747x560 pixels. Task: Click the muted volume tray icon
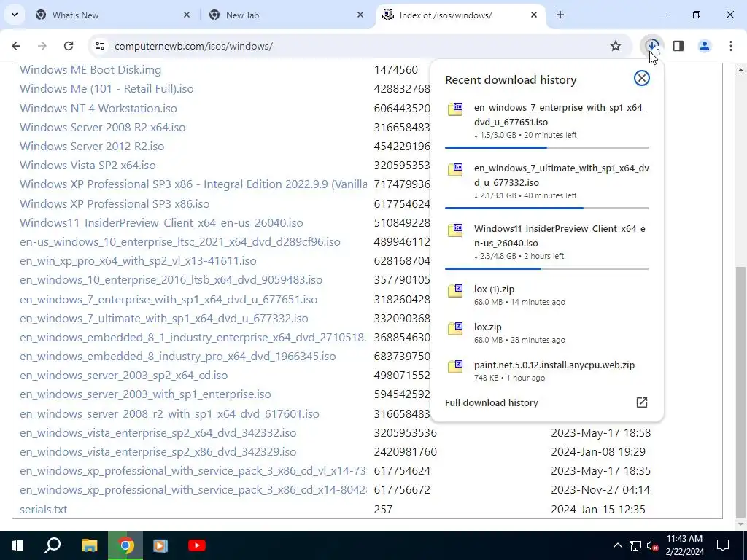click(653, 545)
